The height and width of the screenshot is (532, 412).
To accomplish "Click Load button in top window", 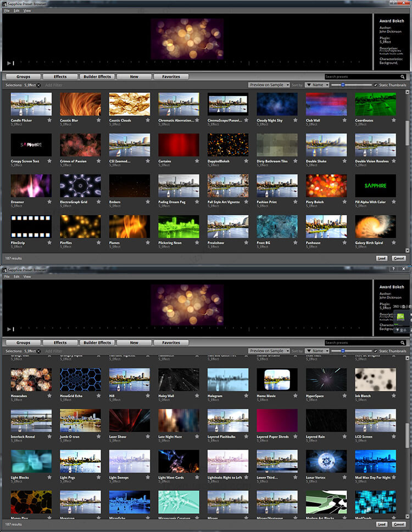I will [382, 258].
